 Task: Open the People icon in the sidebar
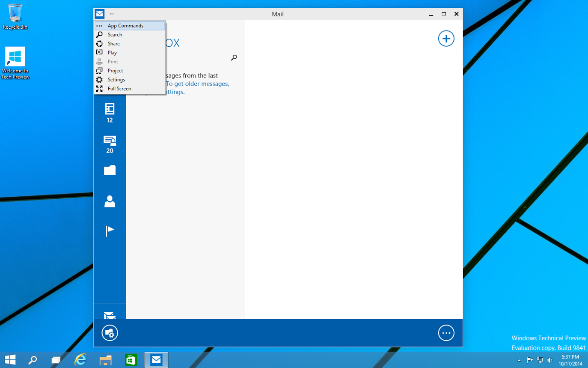coord(110,201)
